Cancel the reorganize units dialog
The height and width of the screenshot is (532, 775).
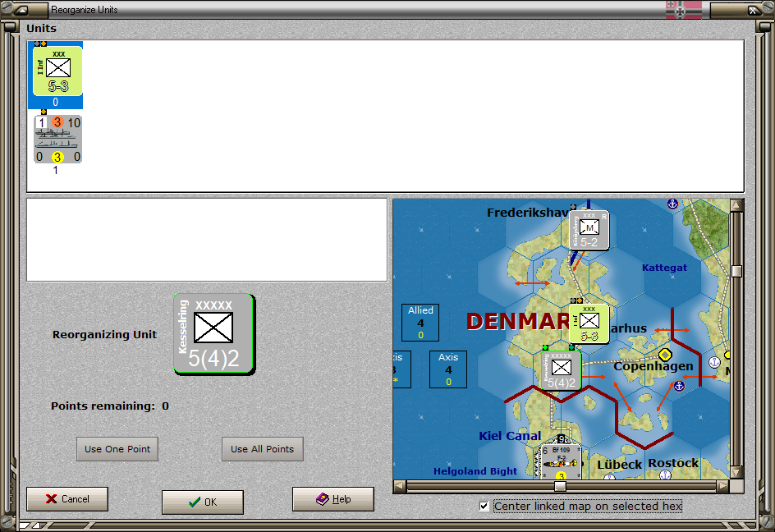[x=67, y=499]
